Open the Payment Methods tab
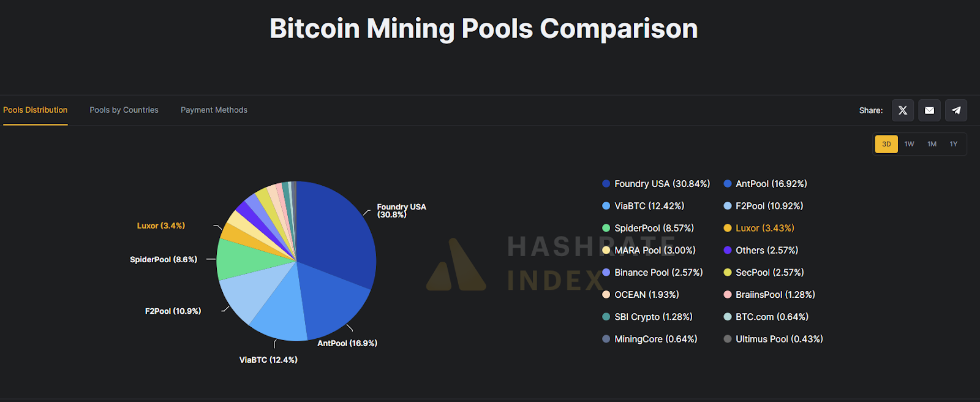The height and width of the screenshot is (402, 980). tap(214, 110)
